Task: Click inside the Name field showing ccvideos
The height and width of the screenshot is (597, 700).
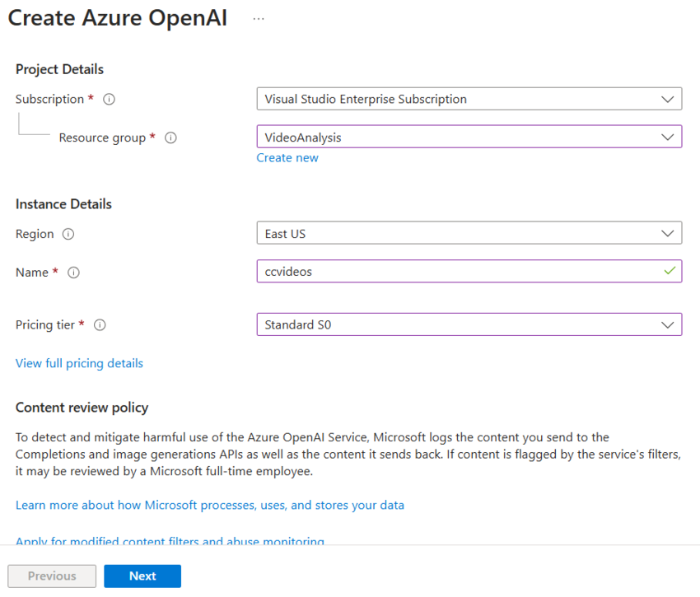Action: [412, 272]
